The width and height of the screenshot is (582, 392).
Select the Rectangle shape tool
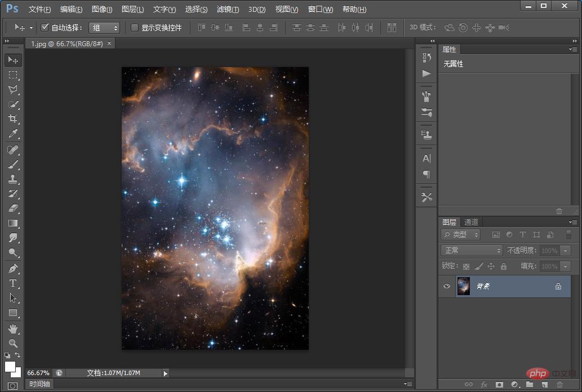pyautogui.click(x=13, y=313)
